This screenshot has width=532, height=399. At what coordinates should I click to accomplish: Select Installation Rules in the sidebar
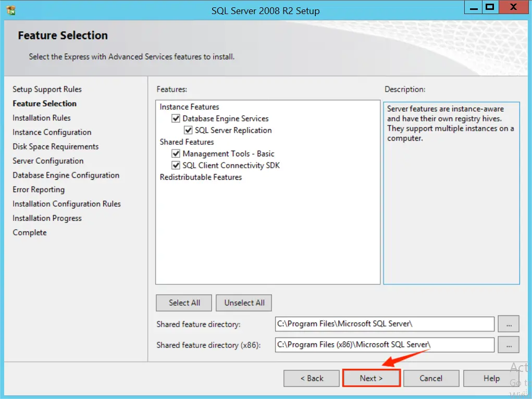[41, 118]
